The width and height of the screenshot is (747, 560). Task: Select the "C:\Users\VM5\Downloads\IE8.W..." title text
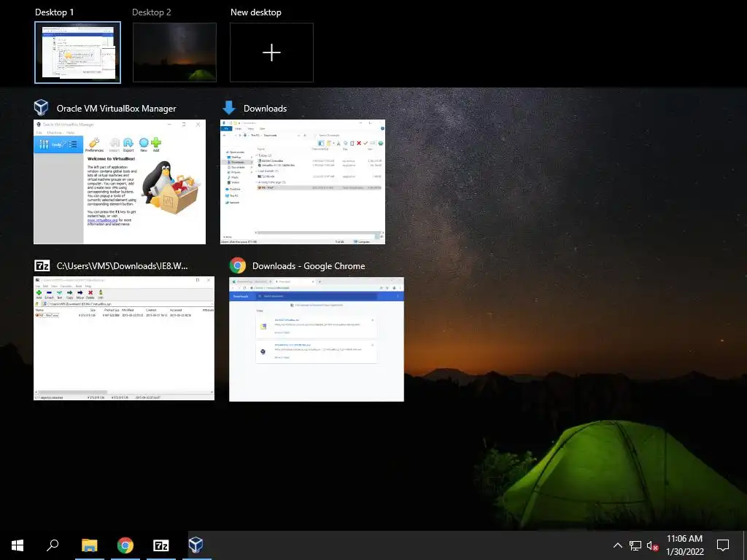122,265
